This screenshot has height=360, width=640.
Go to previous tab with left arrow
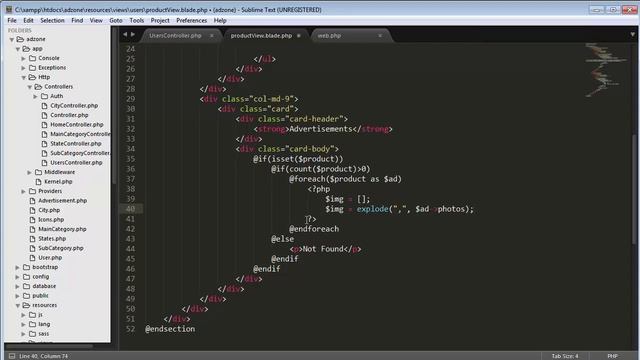[125, 35]
